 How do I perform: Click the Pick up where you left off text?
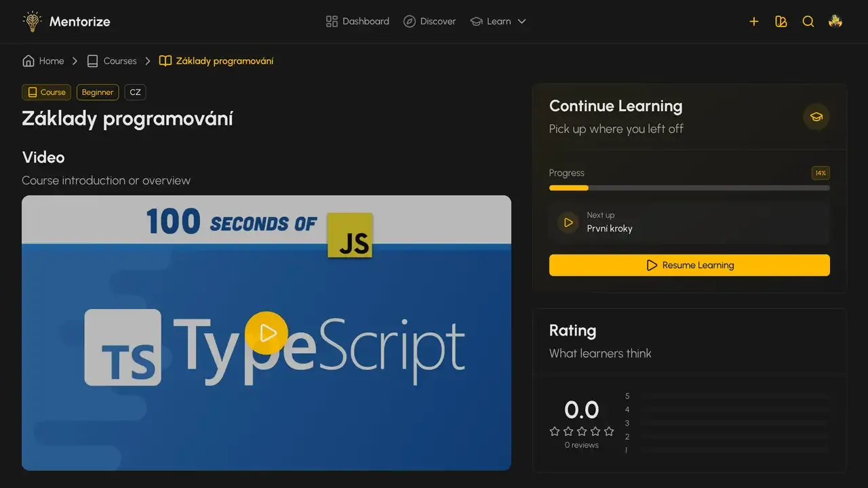click(x=616, y=129)
